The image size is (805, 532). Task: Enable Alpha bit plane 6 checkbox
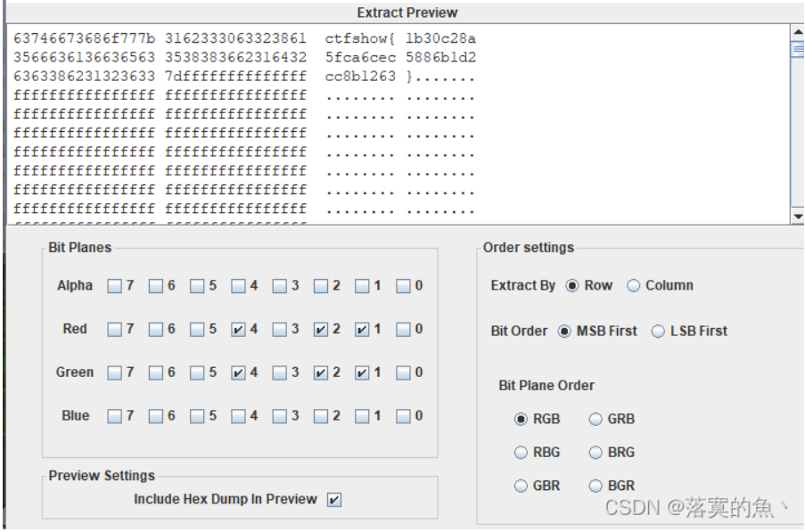point(155,286)
